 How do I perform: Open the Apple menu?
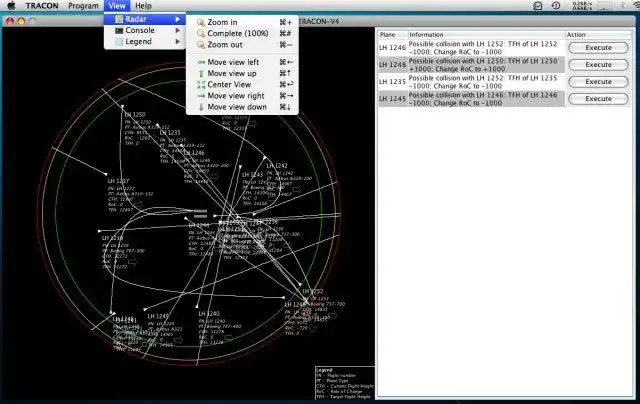pos(11,6)
